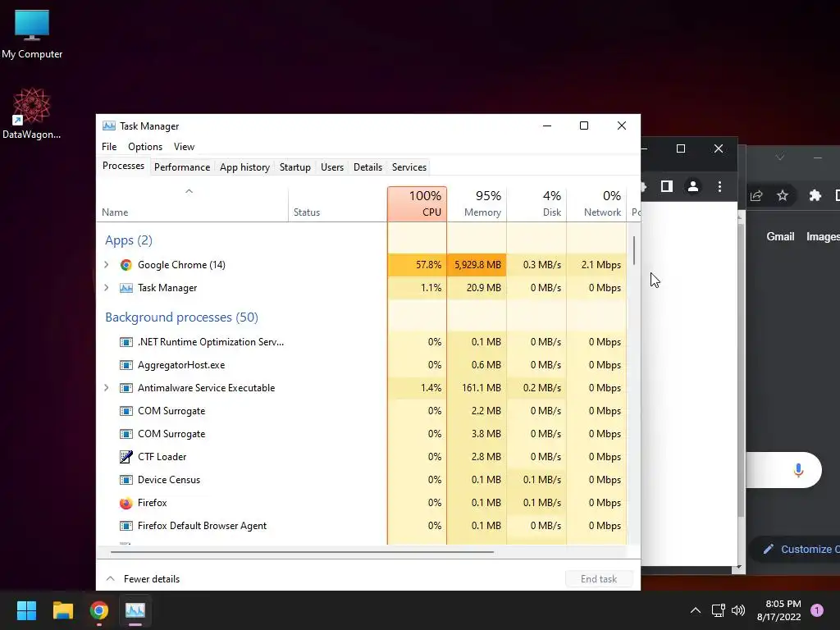Switch to the Performance tab
840x630 pixels.
[x=182, y=167]
